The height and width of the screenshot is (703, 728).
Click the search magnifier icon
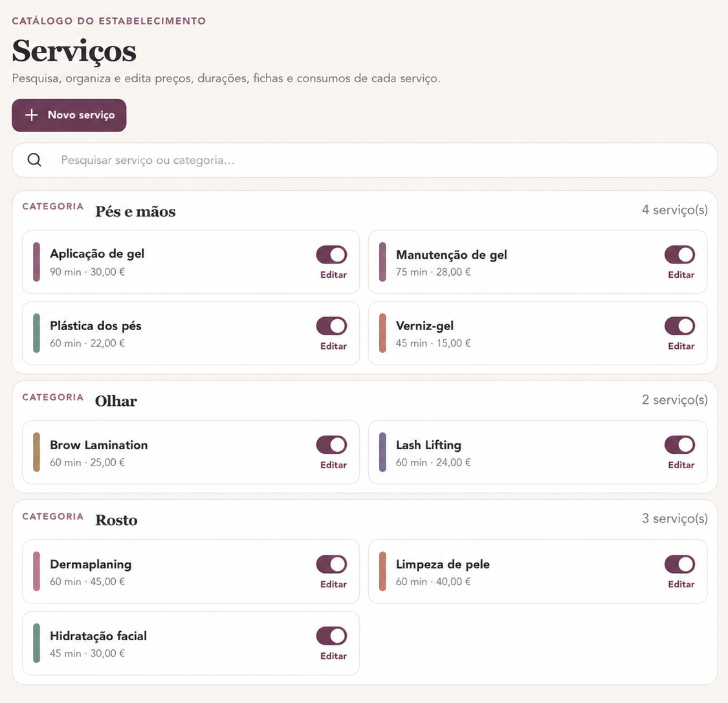(x=34, y=160)
